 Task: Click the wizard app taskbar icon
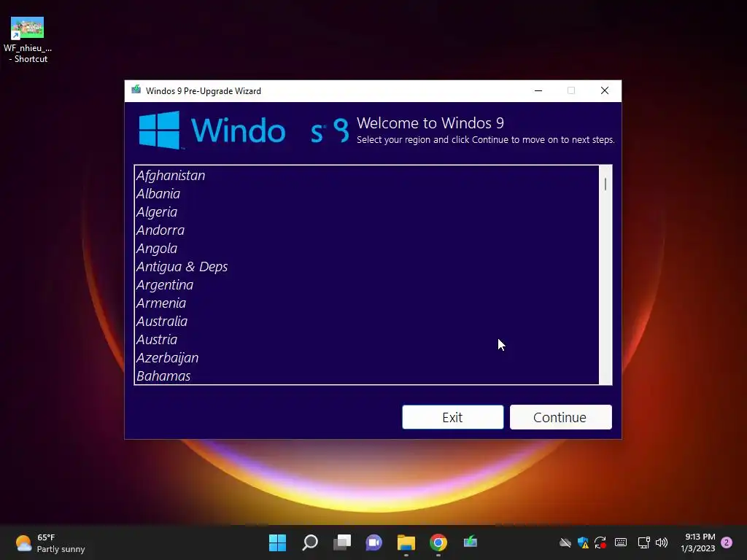tap(471, 542)
